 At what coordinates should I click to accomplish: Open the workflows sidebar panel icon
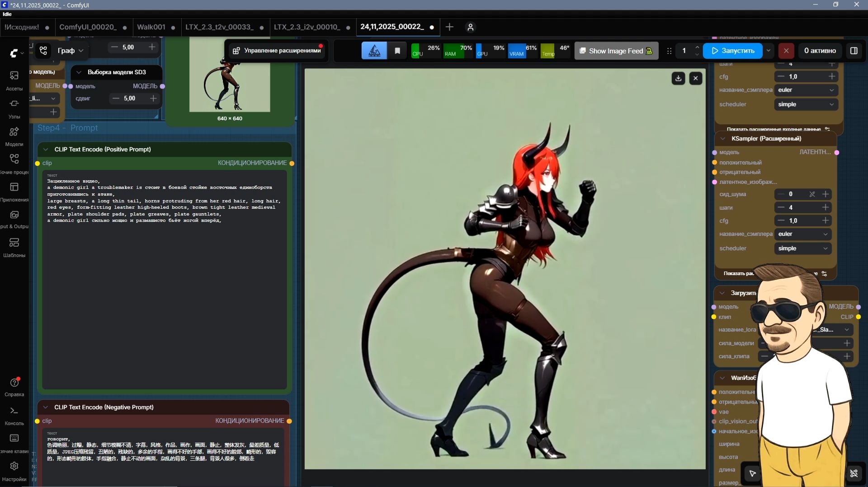click(x=14, y=159)
